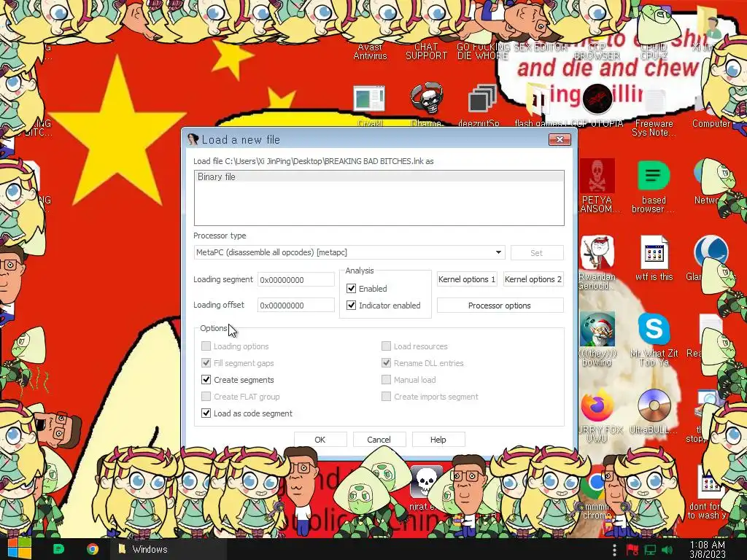Launch the based browser green desktop icon

(654, 176)
